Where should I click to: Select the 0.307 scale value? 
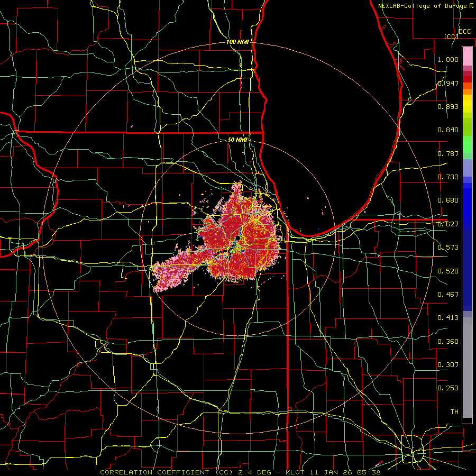(448, 365)
